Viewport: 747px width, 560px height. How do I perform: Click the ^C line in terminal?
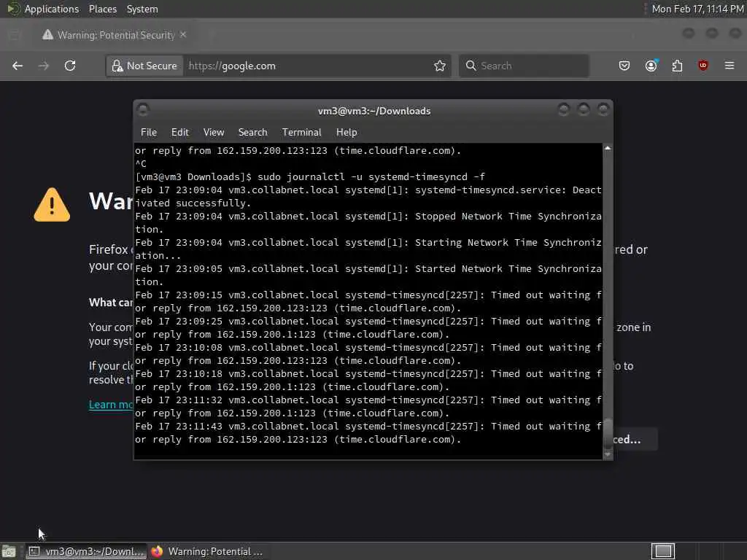(x=141, y=164)
